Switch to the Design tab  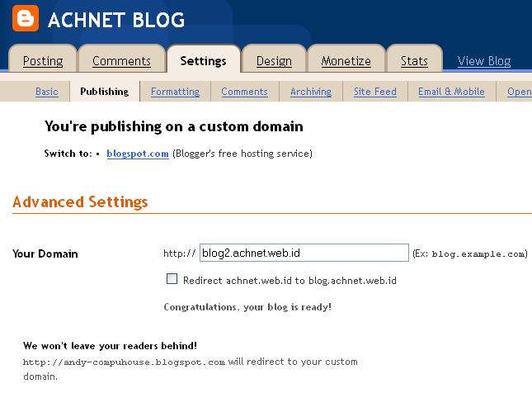tap(274, 61)
